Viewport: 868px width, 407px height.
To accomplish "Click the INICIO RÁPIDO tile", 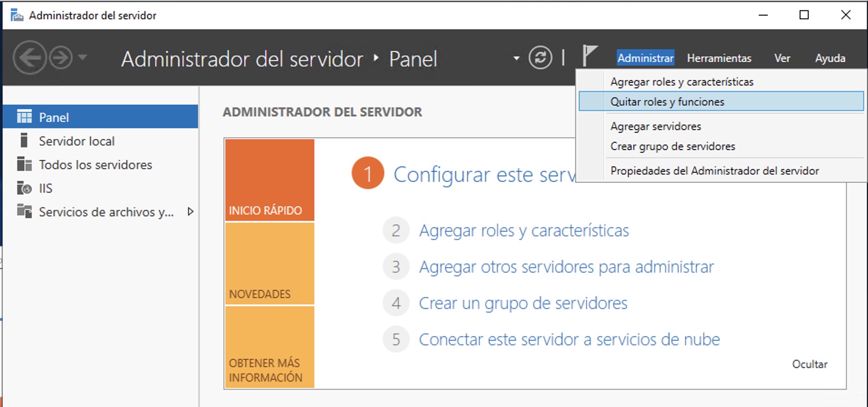I will pyautogui.click(x=269, y=180).
